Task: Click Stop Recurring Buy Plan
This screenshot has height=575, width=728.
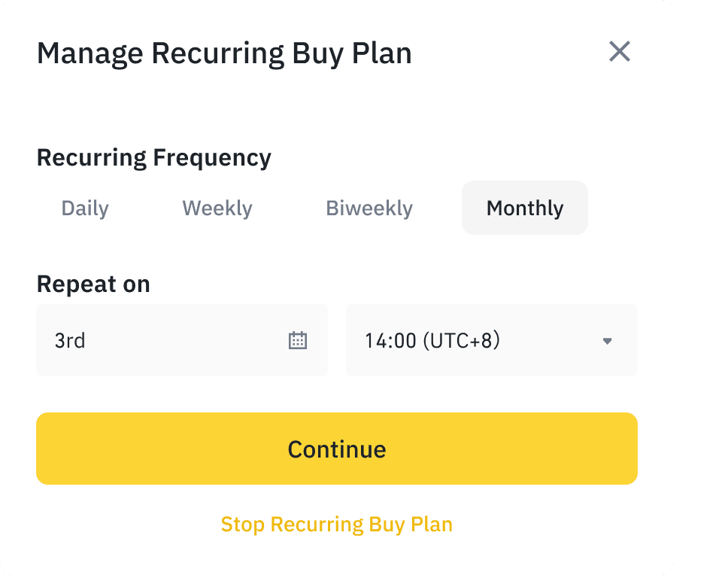Action: click(x=336, y=524)
